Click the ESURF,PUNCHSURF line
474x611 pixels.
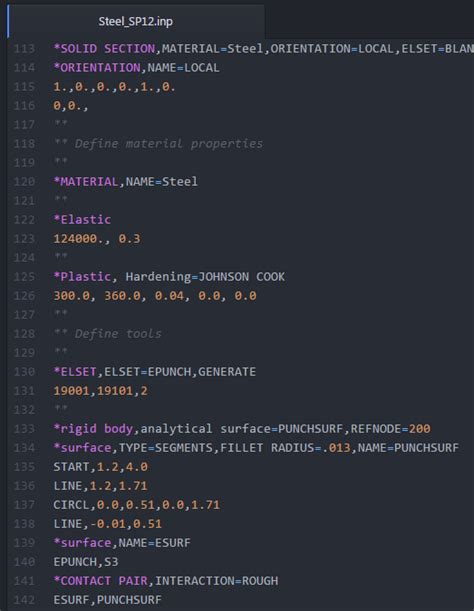tap(107, 600)
